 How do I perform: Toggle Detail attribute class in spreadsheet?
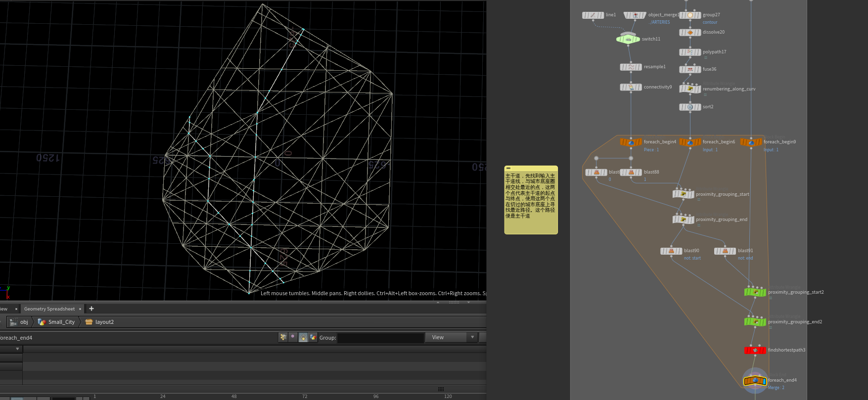pyautogui.click(x=313, y=337)
